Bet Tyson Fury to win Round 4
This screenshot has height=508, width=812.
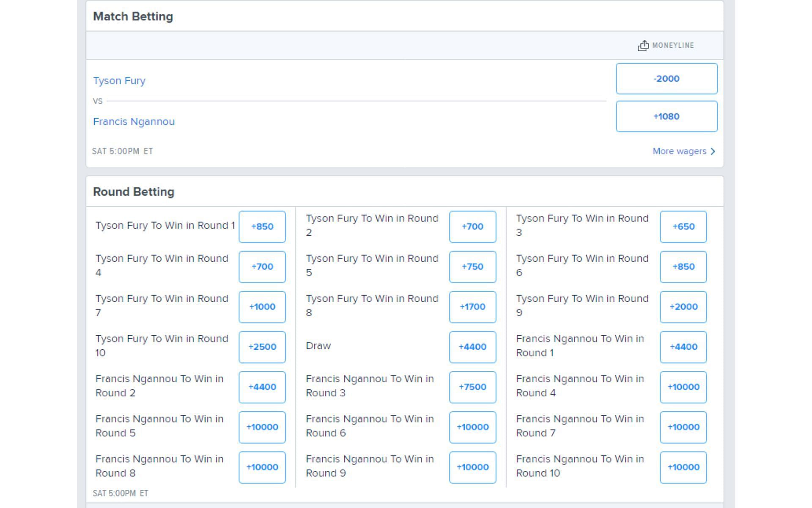(262, 267)
